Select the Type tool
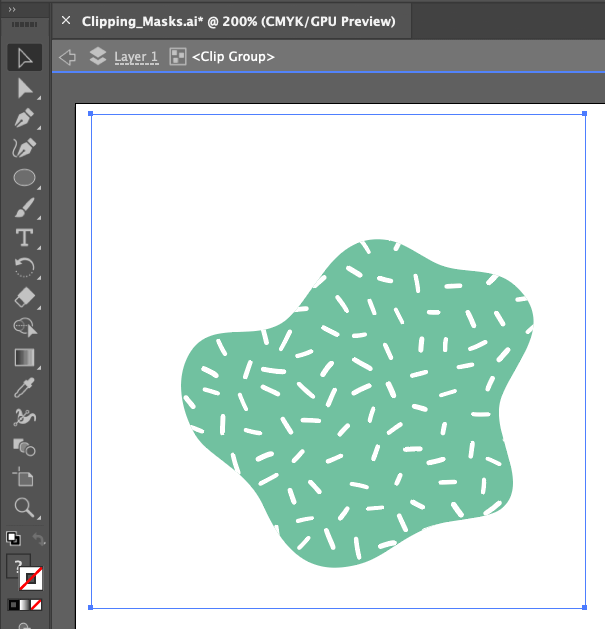 (x=24, y=237)
